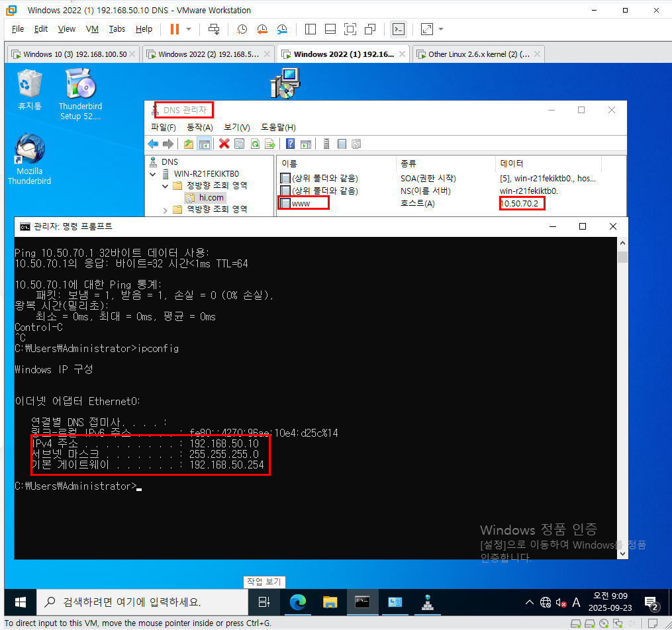
Task: Refresh the DNS Manager view
Action: coord(255,144)
